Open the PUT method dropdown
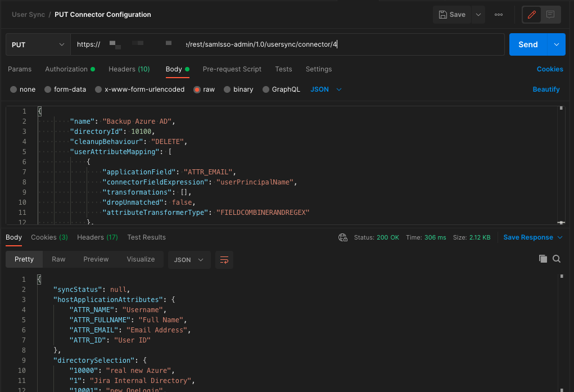This screenshot has height=392, width=574. pos(37,43)
